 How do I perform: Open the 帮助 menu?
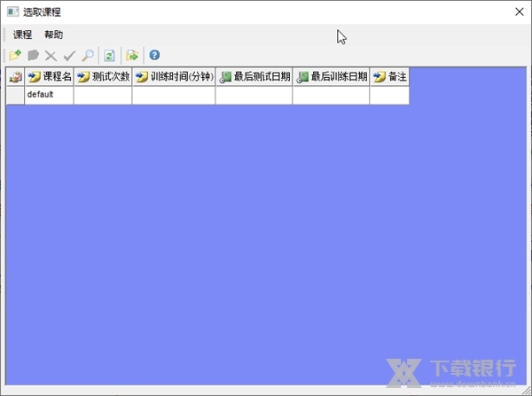(x=53, y=35)
